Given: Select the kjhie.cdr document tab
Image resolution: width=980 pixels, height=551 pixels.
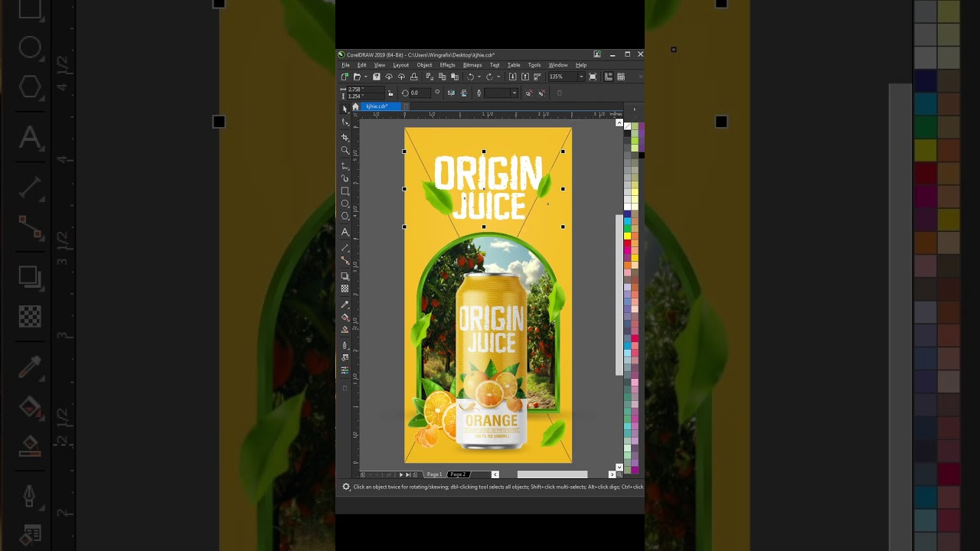Looking at the screenshot, I should click(x=381, y=106).
